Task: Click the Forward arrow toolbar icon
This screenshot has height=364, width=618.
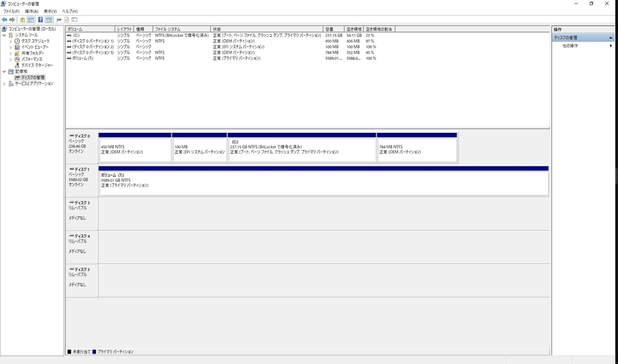Action: click(12, 20)
